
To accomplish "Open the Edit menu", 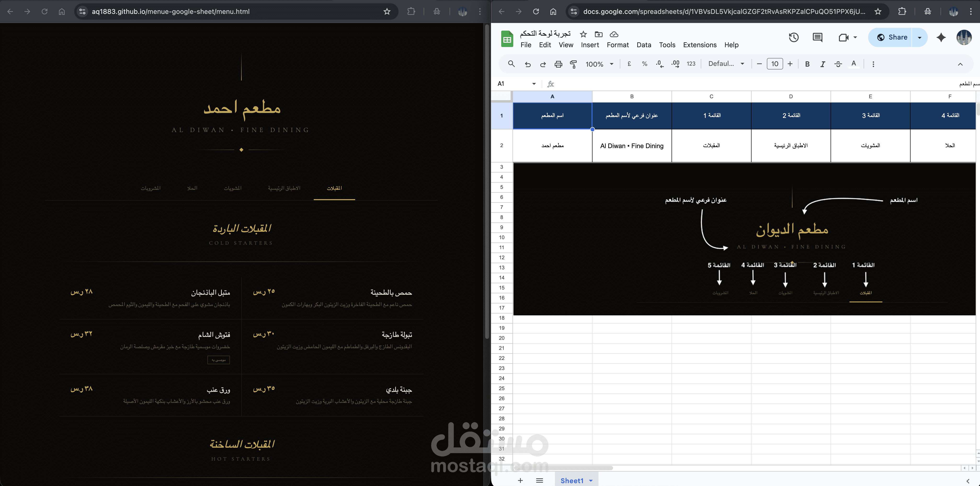I will click(545, 45).
